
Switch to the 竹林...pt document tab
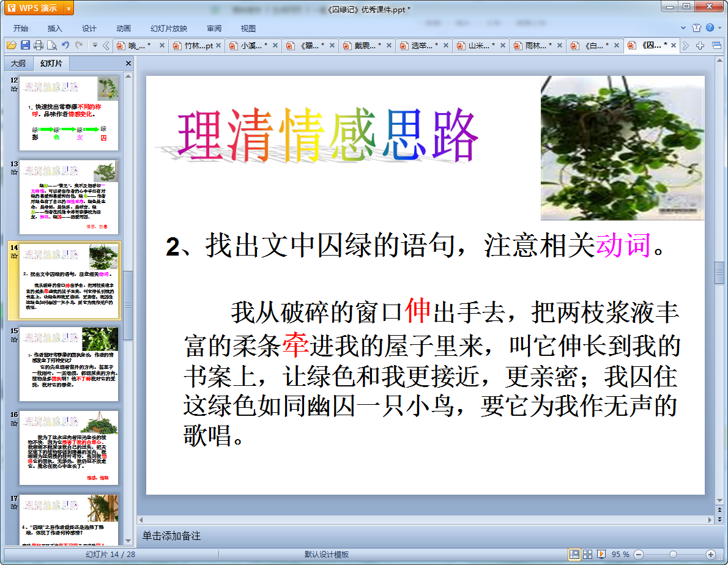(x=198, y=45)
